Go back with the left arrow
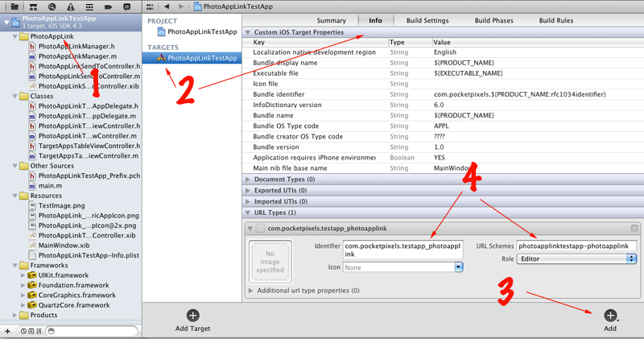This screenshot has height=339, width=644. pos(167,6)
